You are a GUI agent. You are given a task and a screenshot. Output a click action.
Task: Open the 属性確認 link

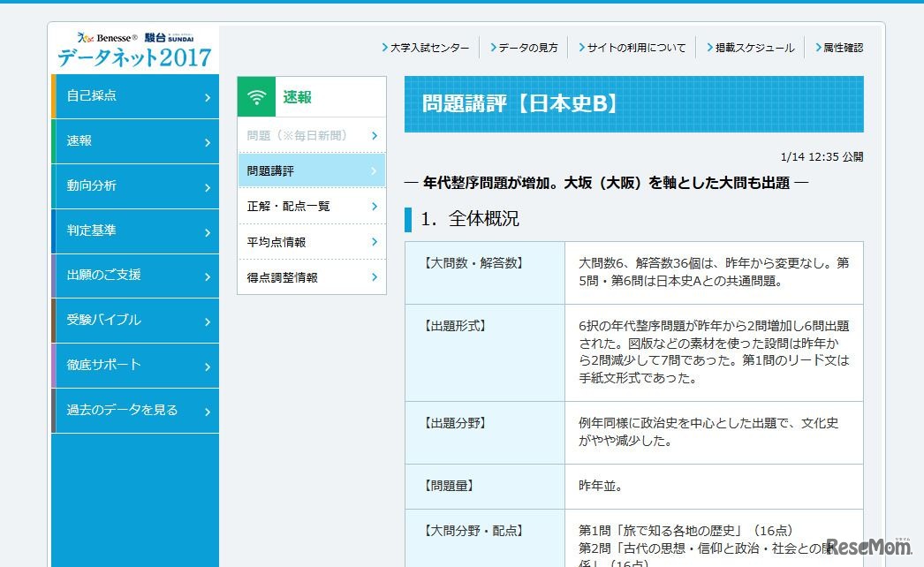coord(839,49)
